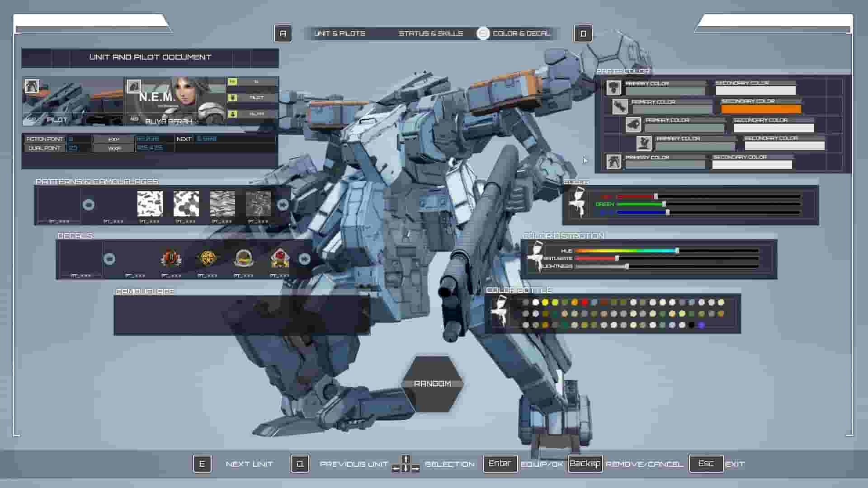The width and height of the screenshot is (868, 488).
Task: Toggle the Pilot rank badge on the unit card
Action: pyautogui.click(x=231, y=98)
